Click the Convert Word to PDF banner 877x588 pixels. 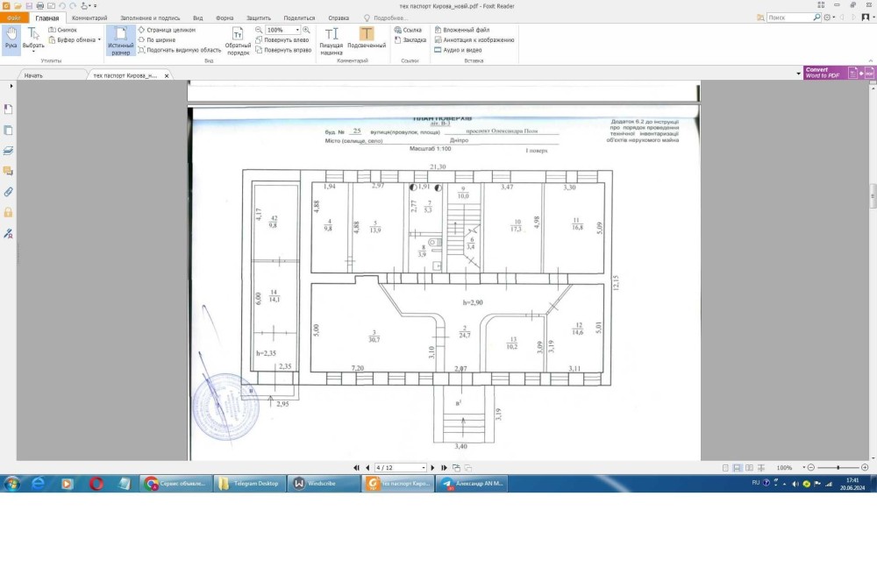[838, 73]
